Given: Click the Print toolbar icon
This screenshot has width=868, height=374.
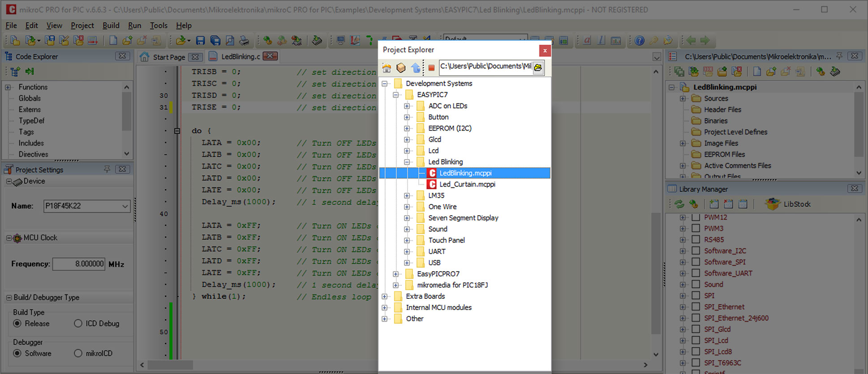Looking at the screenshot, I should click(244, 41).
